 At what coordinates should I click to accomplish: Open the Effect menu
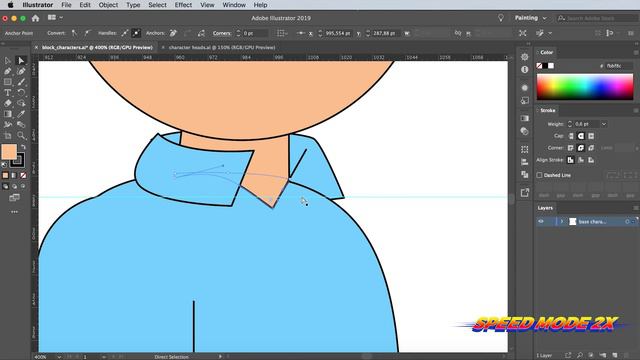[x=183, y=5]
